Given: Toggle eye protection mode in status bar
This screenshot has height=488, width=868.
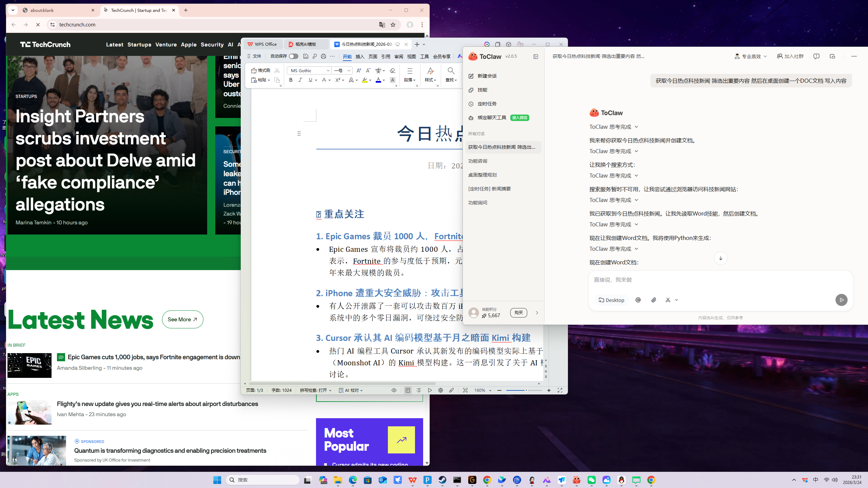Looking at the screenshot, I should tap(394, 390).
